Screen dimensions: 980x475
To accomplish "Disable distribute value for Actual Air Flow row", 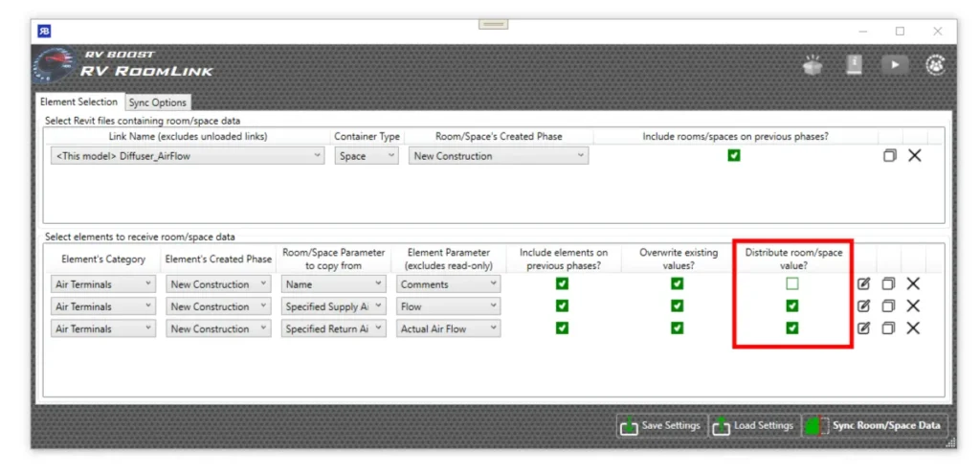I will pyautogui.click(x=792, y=328).
